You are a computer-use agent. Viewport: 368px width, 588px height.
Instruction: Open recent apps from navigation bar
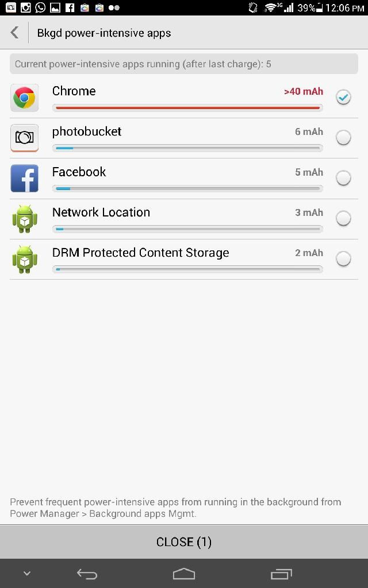(281, 574)
